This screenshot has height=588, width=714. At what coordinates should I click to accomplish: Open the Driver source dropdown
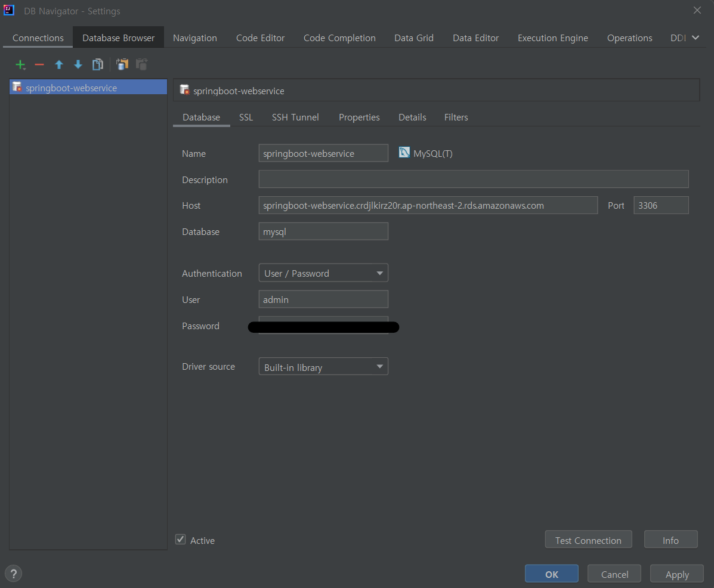pos(323,367)
